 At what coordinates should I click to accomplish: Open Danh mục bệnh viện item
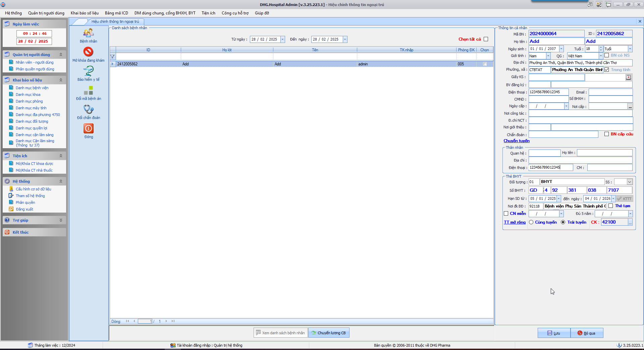coord(32,88)
